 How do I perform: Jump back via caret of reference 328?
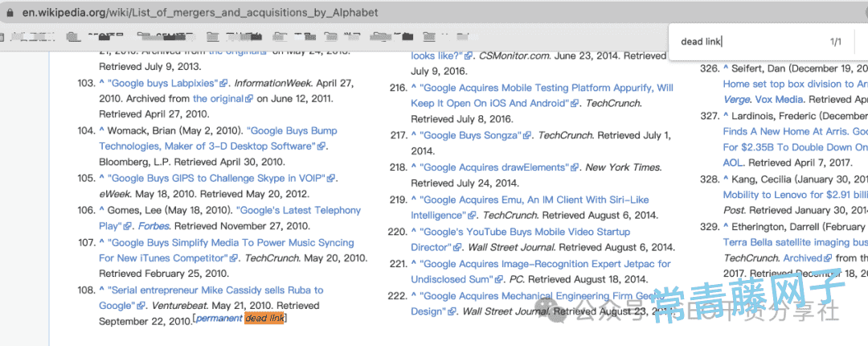(x=726, y=179)
